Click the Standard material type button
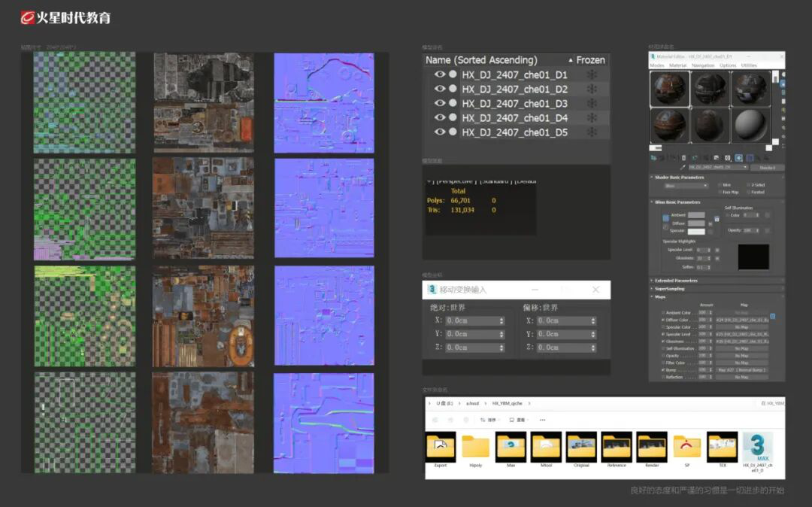Screen dimensions: 812x507 [767, 167]
